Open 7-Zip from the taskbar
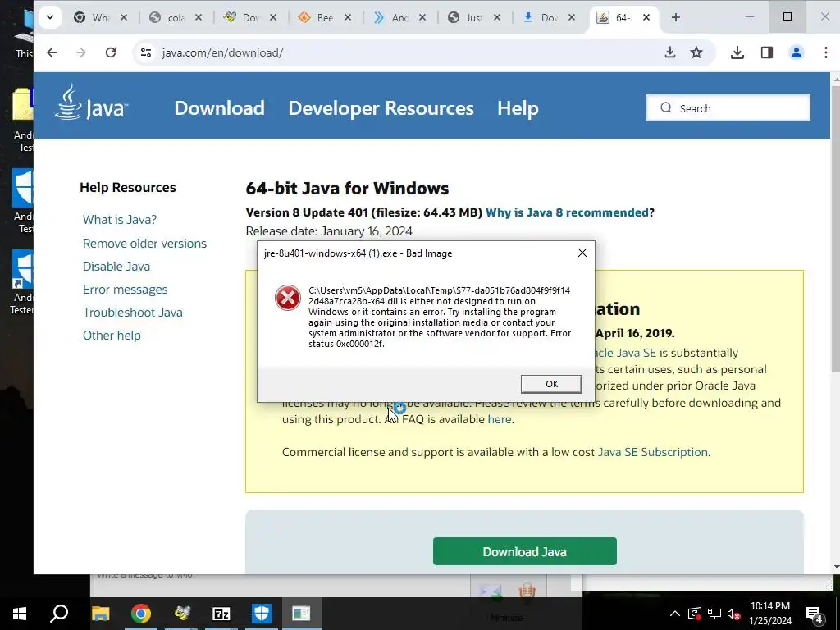Viewport: 840px width, 630px height. (x=221, y=614)
